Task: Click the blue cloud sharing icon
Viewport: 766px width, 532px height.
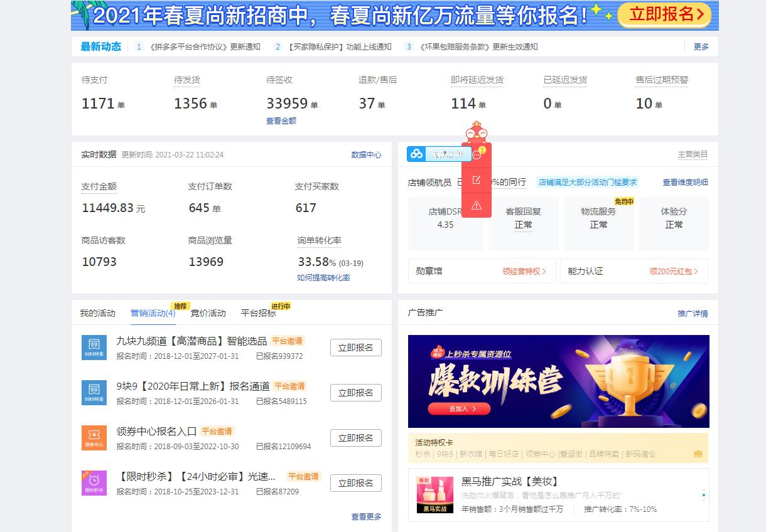Action: [x=417, y=153]
